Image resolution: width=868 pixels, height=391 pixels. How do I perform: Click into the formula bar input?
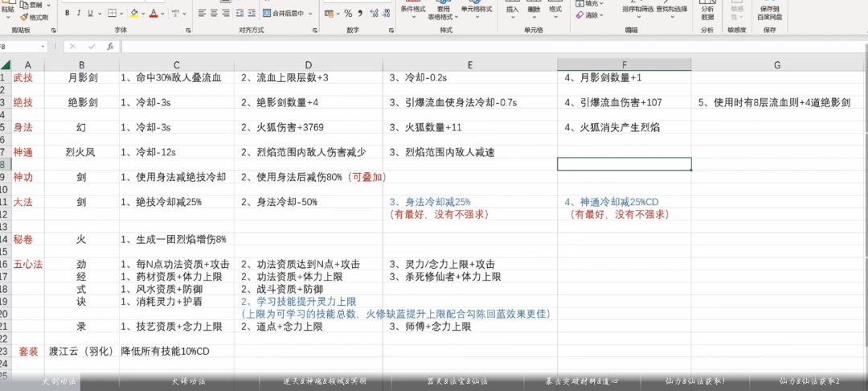click(493, 47)
